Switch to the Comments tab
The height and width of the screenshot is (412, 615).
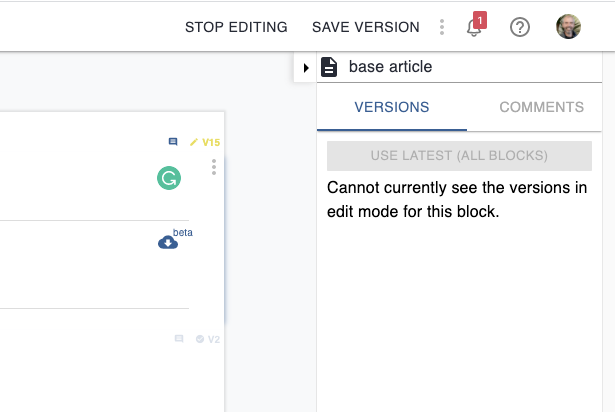click(x=542, y=107)
